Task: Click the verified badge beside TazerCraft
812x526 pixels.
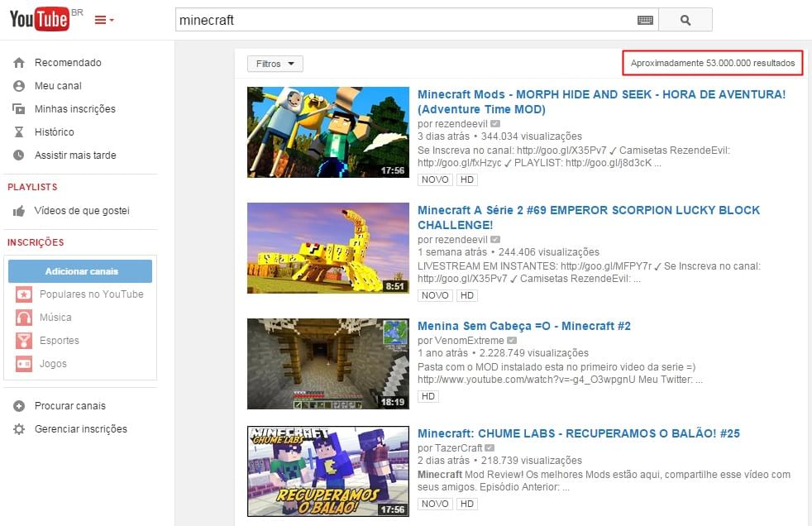Action: (x=490, y=447)
